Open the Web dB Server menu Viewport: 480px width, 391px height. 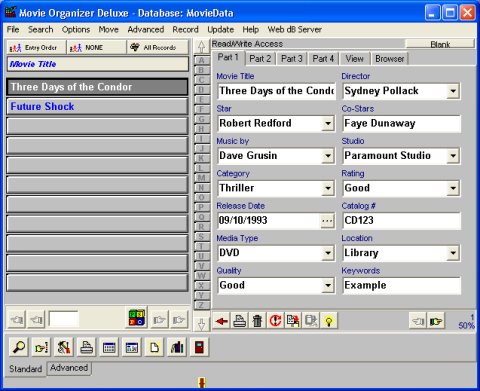coord(295,29)
